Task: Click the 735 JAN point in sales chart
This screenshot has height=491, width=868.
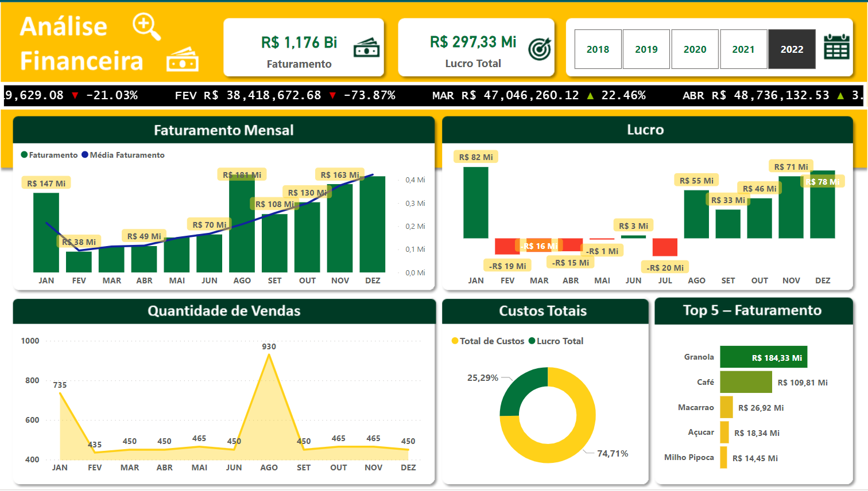Action: pos(60,392)
